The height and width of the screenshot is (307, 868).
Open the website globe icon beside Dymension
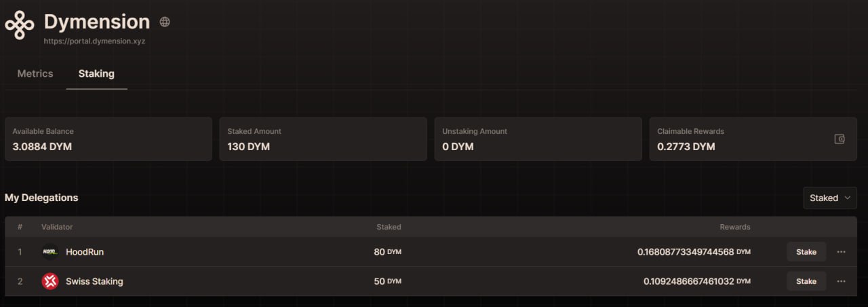coord(165,22)
